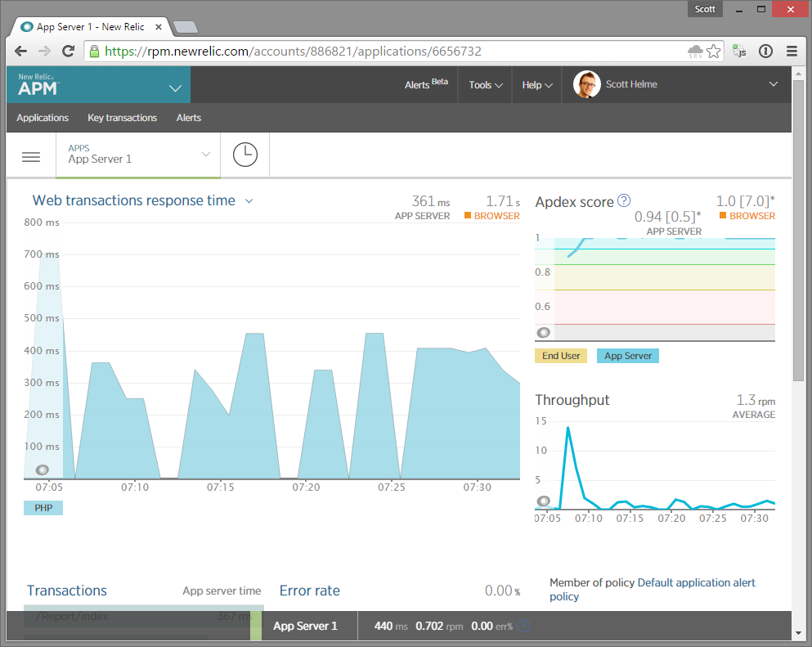Click the scroll-down arrow of page scrollbar
This screenshot has width=812, height=647.
coord(798,633)
